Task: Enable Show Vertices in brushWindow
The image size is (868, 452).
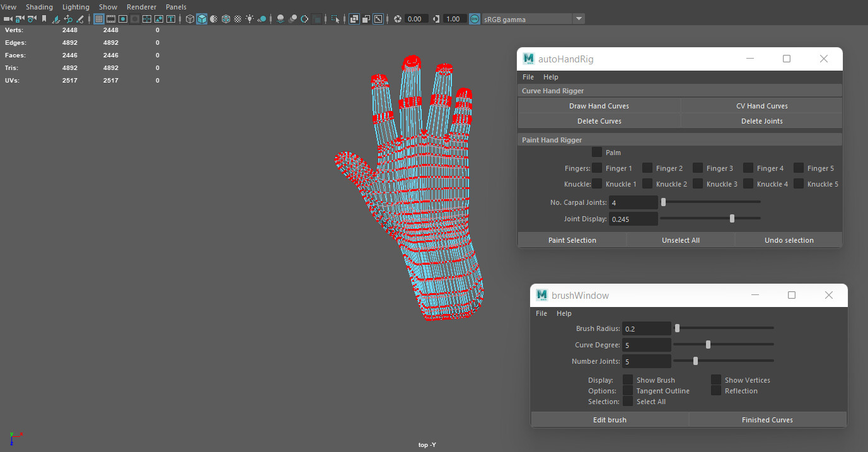Action: [716, 380]
